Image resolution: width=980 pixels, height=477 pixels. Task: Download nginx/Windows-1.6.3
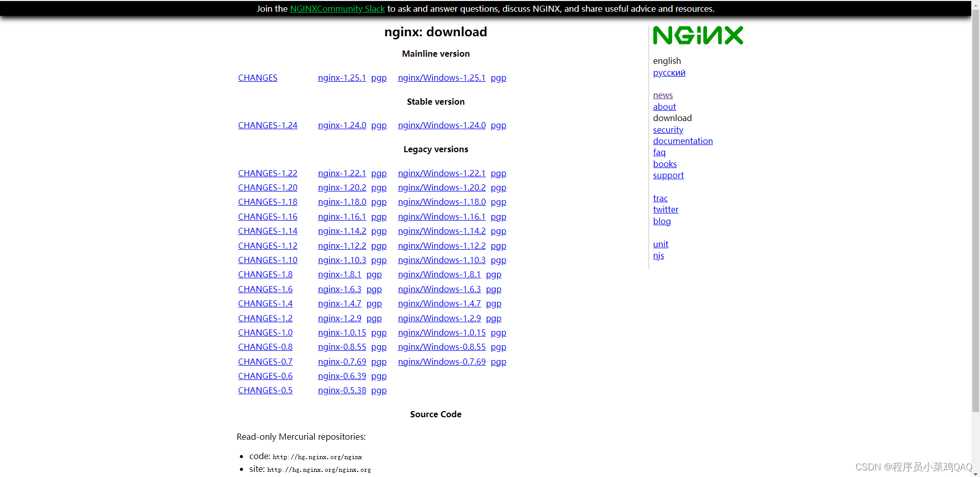coord(439,289)
